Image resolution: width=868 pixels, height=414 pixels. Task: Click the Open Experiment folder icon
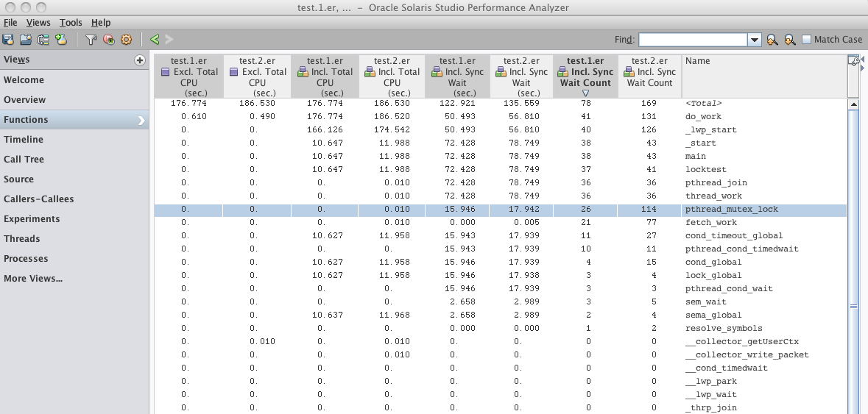[26, 39]
